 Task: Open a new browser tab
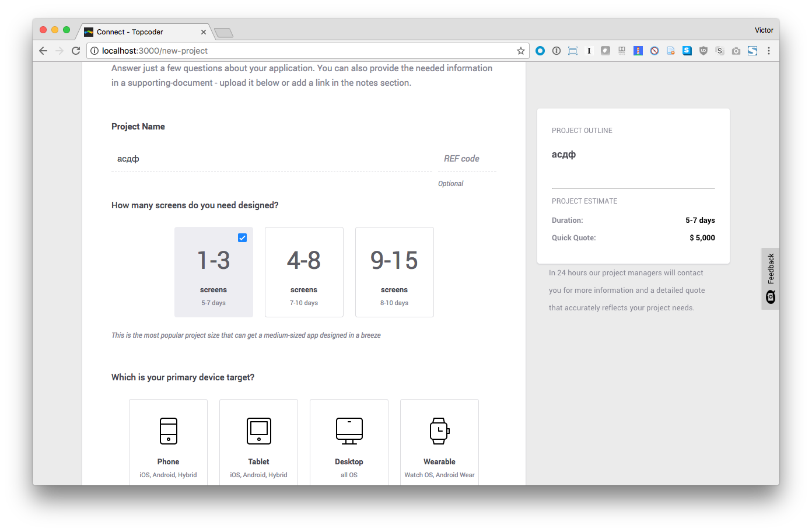click(x=223, y=33)
